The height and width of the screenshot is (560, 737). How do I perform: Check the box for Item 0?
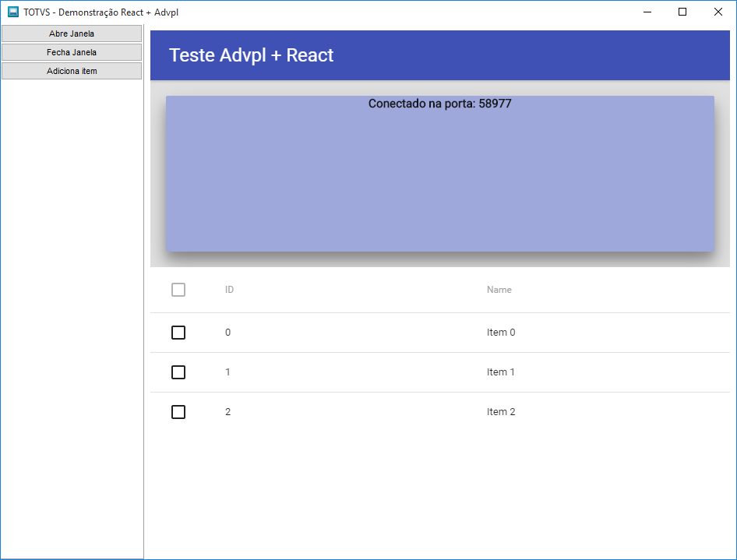pyautogui.click(x=178, y=332)
